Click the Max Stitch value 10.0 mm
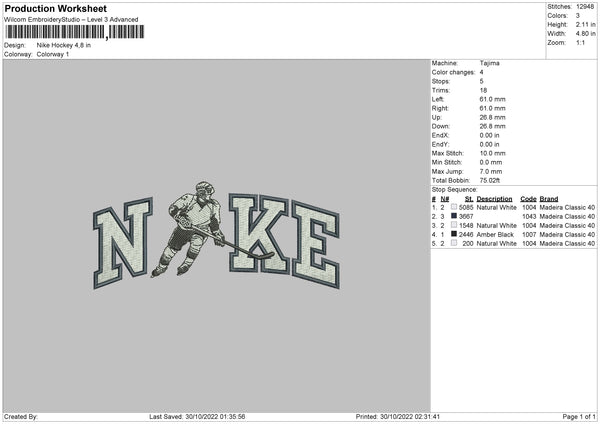Image resolution: width=600 pixels, height=424 pixels. 492,153
